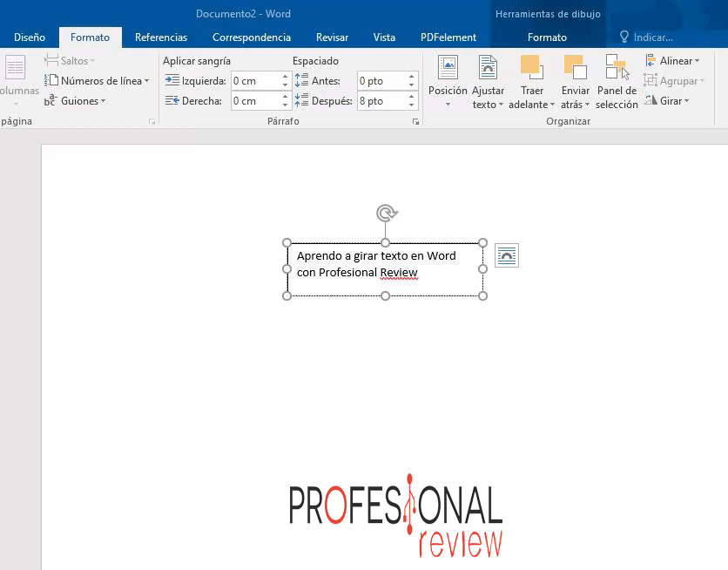Open the Panel de selección
The image size is (728, 570).
click(617, 81)
